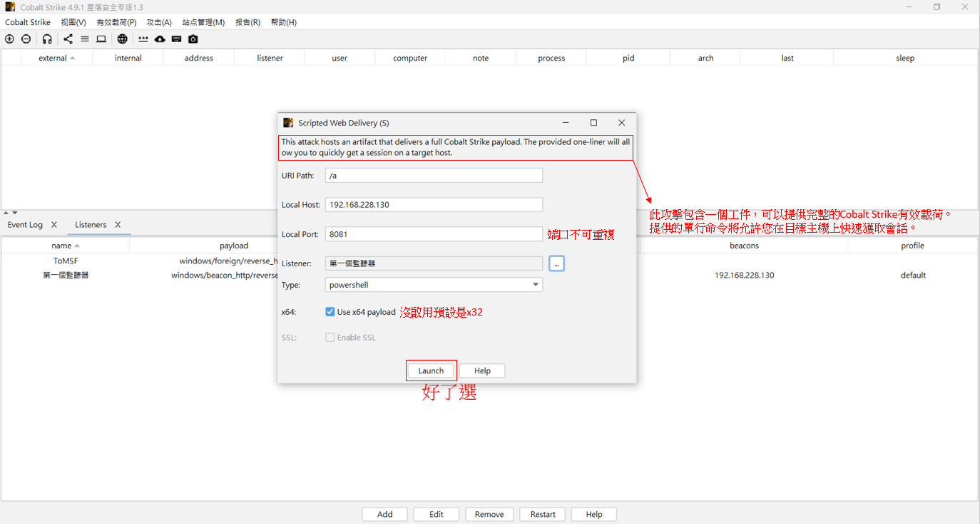Sort sessions by the sleep column

point(905,58)
